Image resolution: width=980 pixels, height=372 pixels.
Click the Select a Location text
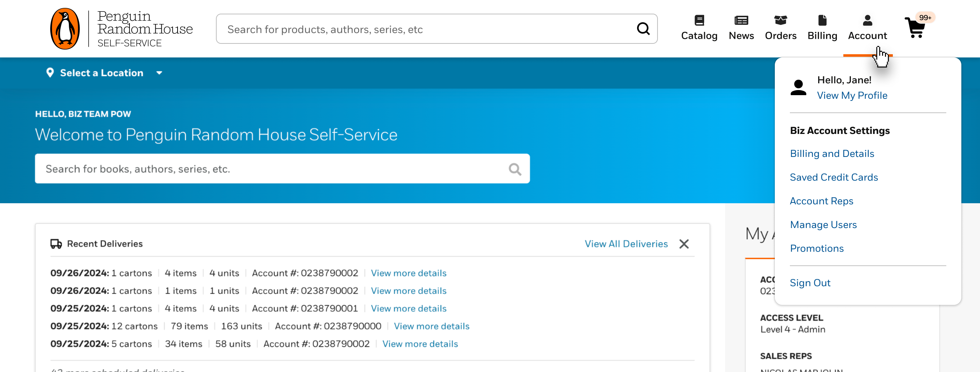click(x=102, y=73)
